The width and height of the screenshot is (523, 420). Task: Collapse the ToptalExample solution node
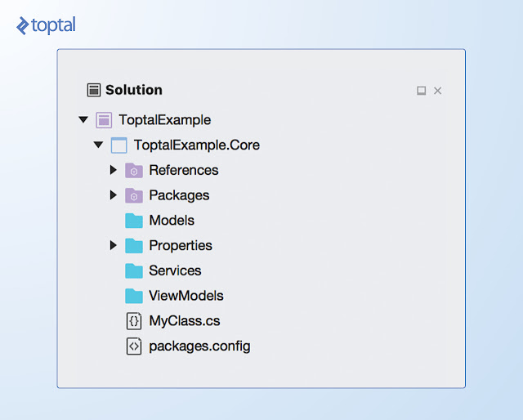tap(83, 120)
